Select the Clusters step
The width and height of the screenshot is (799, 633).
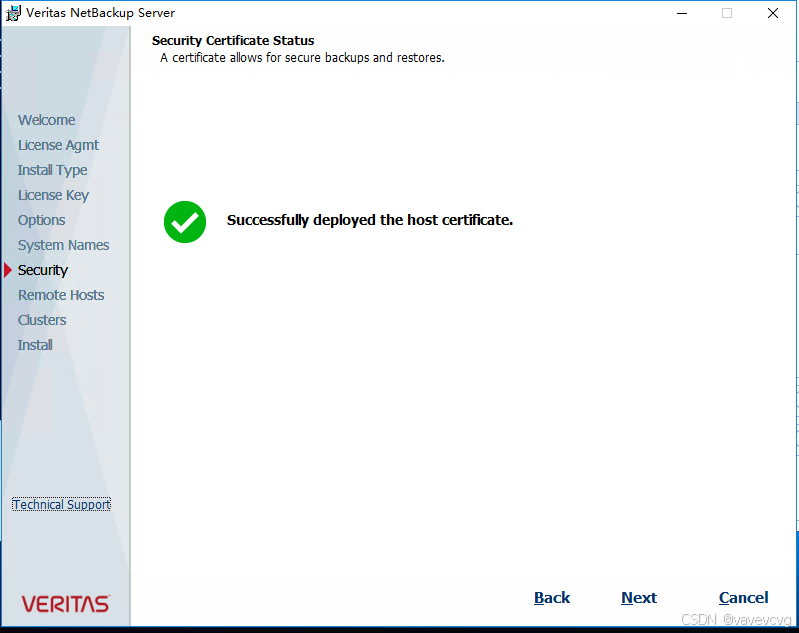coord(42,320)
